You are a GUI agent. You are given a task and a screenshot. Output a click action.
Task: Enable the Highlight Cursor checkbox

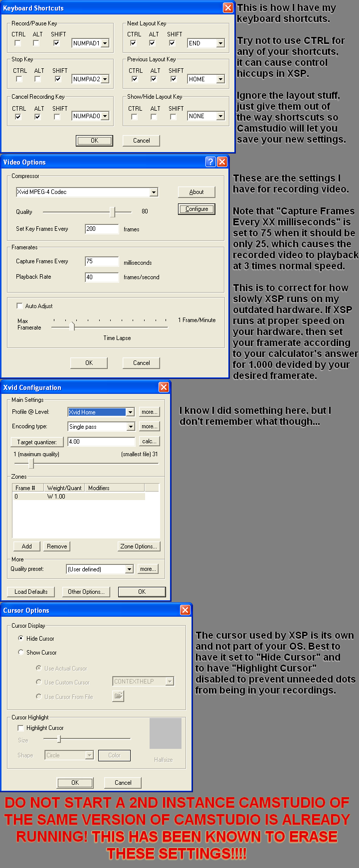pyautogui.click(x=20, y=728)
